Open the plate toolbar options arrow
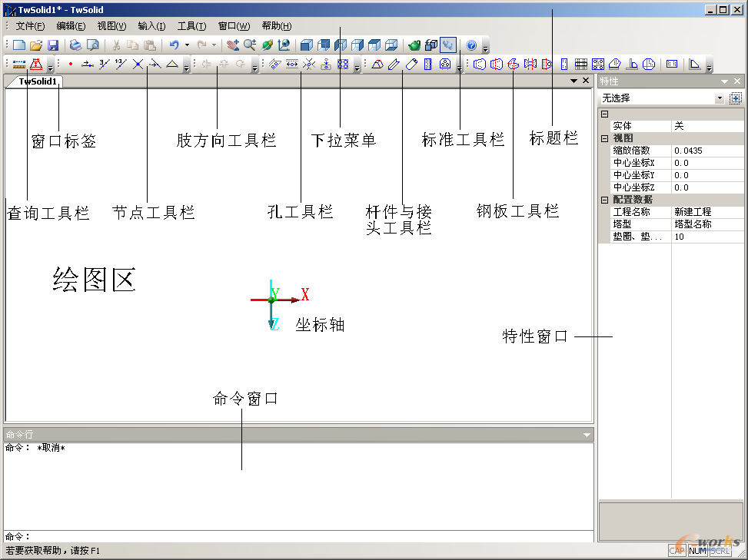 [x=709, y=66]
